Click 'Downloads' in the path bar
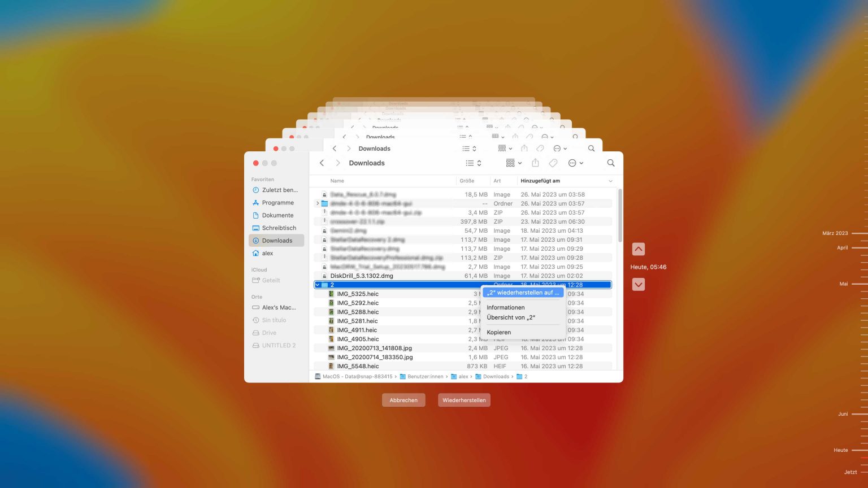This screenshot has height=488, width=868. [x=492, y=377]
